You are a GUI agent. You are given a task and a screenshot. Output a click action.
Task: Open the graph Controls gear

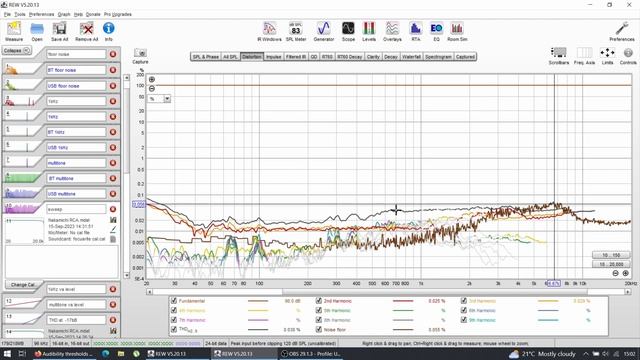(628, 56)
